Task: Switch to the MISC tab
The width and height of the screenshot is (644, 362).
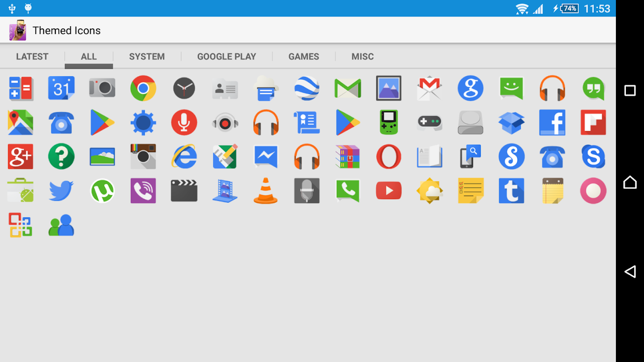Action: click(362, 57)
